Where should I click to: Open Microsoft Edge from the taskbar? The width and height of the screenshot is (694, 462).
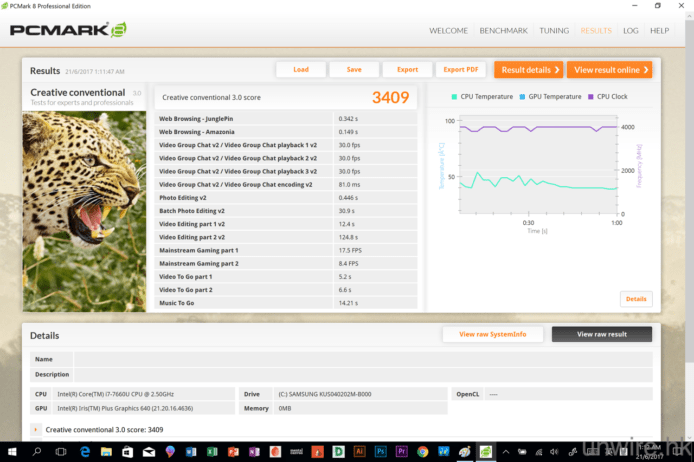pos(85,452)
